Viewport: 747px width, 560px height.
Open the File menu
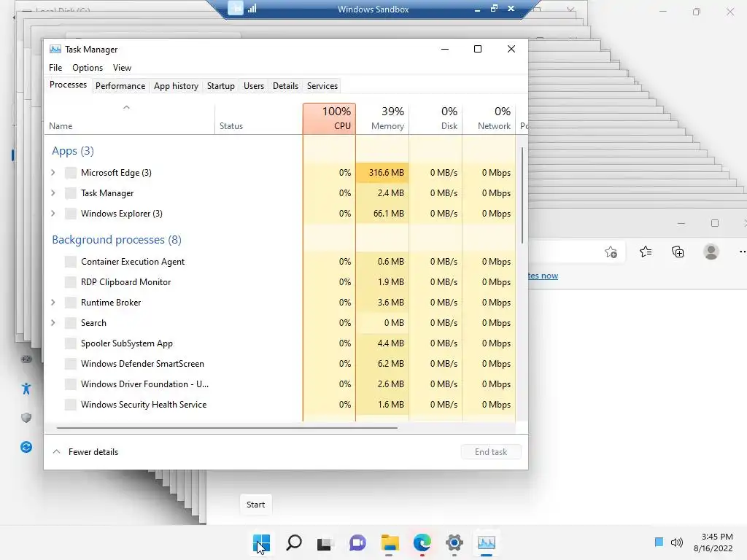pos(55,68)
